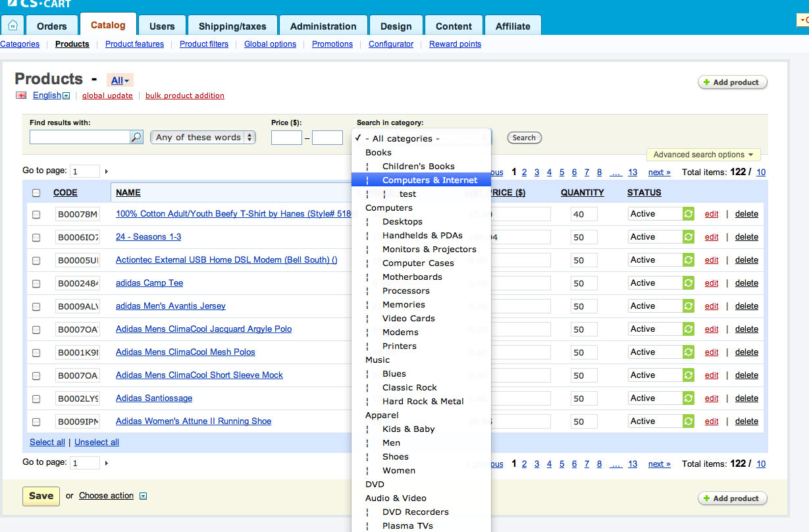Switch to the Orders tab
Viewport: 809px width, 532px height.
coord(52,26)
